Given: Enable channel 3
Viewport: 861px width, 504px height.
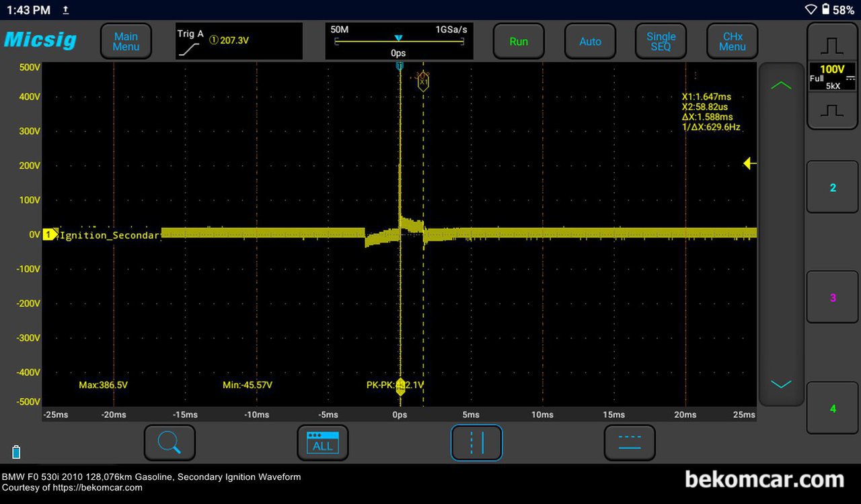Looking at the screenshot, I should 832,298.
